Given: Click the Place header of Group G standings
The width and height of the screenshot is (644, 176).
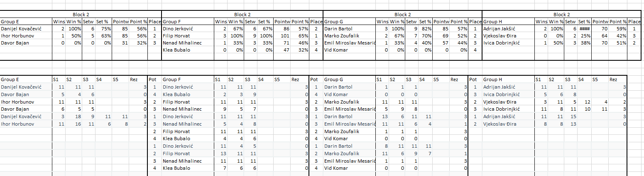Looking at the screenshot, I should tap(475, 22).
